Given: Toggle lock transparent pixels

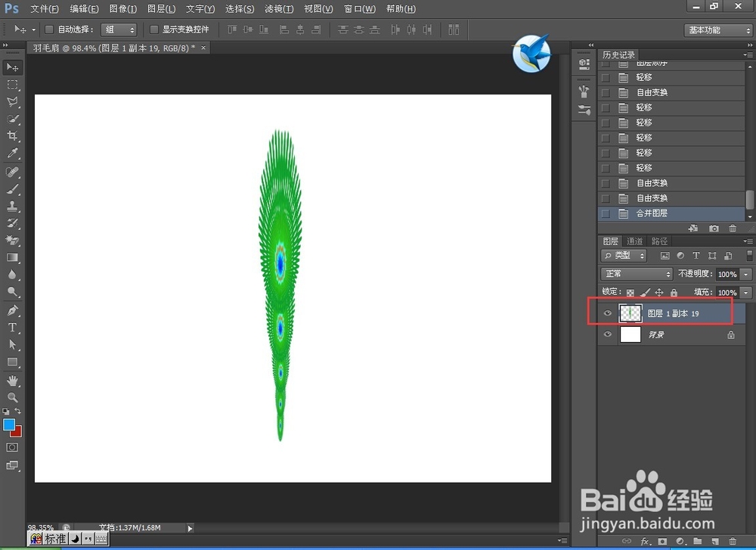Looking at the screenshot, I should pos(631,292).
